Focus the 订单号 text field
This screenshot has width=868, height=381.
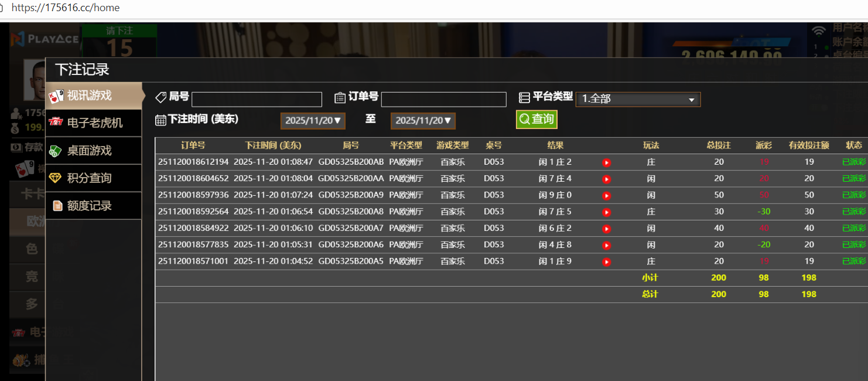point(443,100)
